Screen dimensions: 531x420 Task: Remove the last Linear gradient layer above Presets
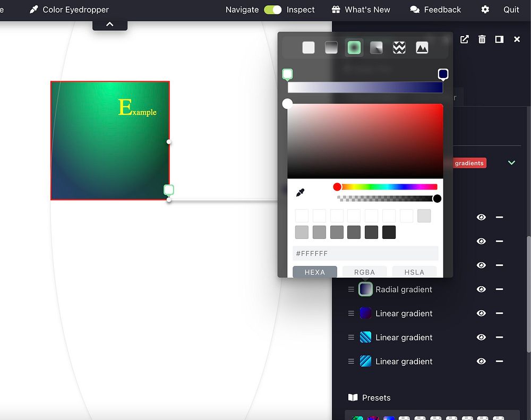click(x=499, y=362)
